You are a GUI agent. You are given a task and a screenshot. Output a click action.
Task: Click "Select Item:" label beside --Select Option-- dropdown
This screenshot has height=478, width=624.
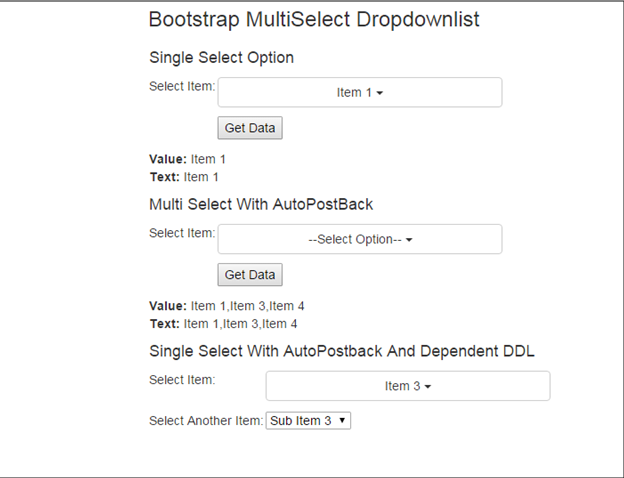click(182, 233)
